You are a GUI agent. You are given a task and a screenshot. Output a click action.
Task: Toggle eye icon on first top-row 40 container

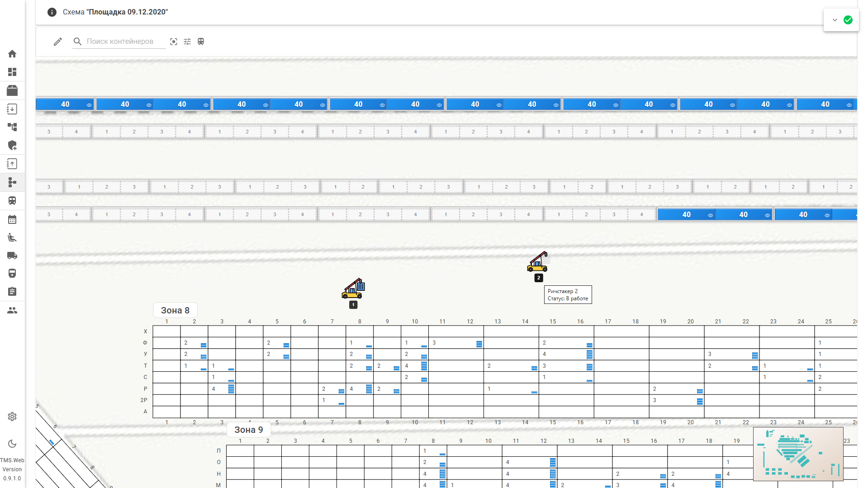(x=89, y=105)
